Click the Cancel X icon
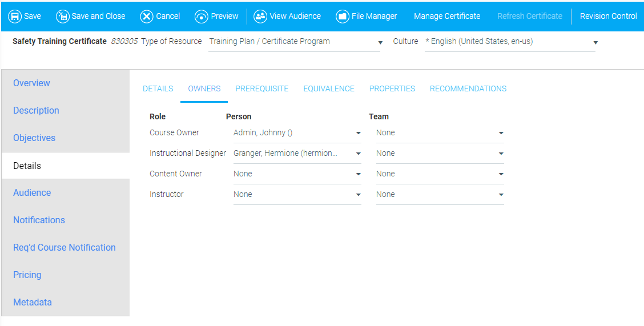644x326 pixels. (147, 17)
